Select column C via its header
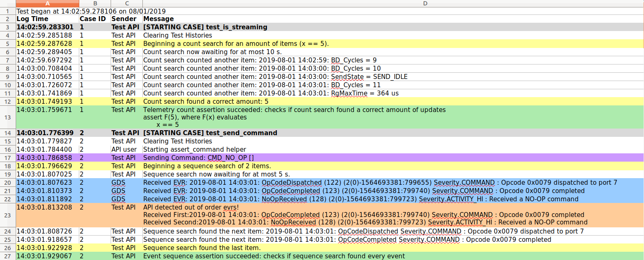644x260 pixels. (127, 3)
